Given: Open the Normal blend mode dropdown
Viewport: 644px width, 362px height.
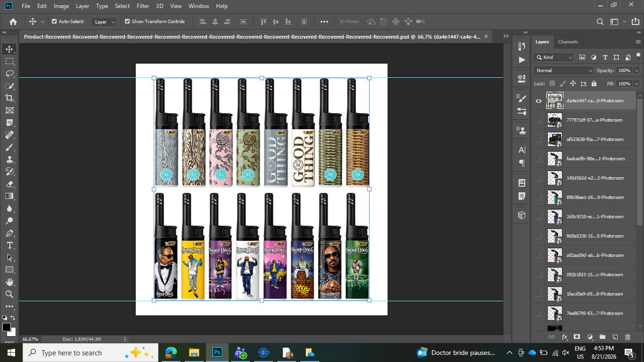Looking at the screenshot, I should tap(563, 70).
